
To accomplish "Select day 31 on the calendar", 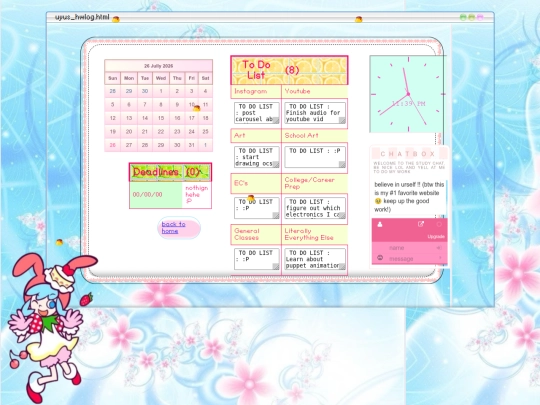I will coord(191,145).
